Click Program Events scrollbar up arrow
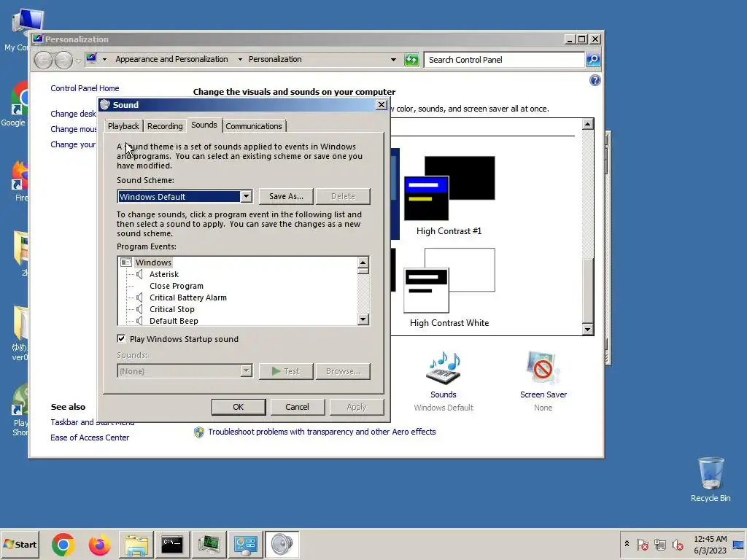Viewport: 747px width, 560px height. pyautogui.click(x=363, y=262)
